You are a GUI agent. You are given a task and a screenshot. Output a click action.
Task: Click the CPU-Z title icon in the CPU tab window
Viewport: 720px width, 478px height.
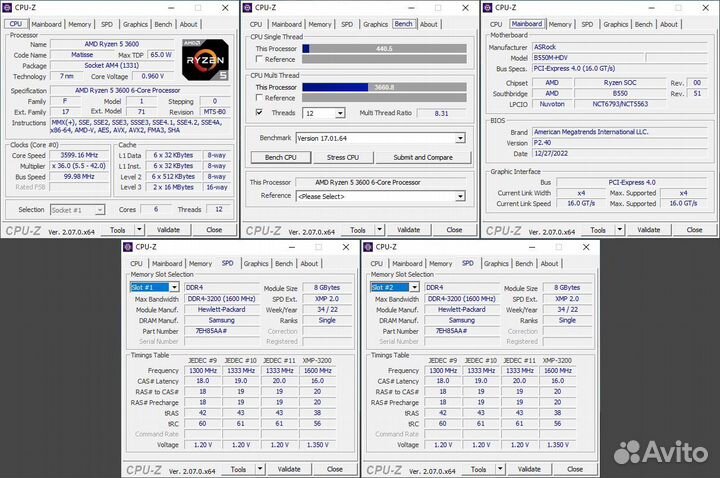pyautogui.click(x=7, y=8)
